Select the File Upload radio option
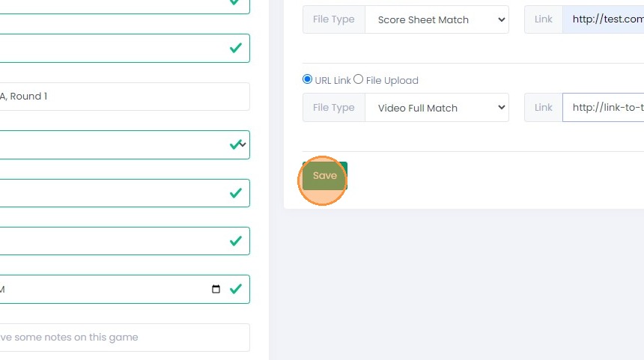Image resolution: width=644 pixels, height=360 pixels. 358,79
